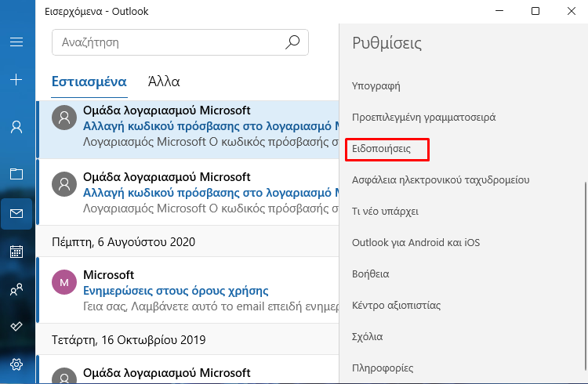Open the Υπογραφή settings option
The image size is (588, 384).
click(x=376, y=86)
